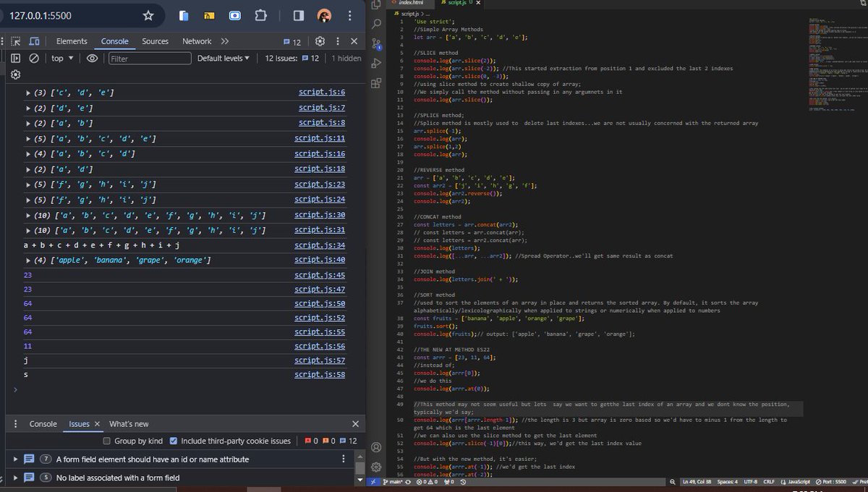Open the VS Code Search icon
Image resolution: width=868 pixels, height=492 pixels.
376,24
